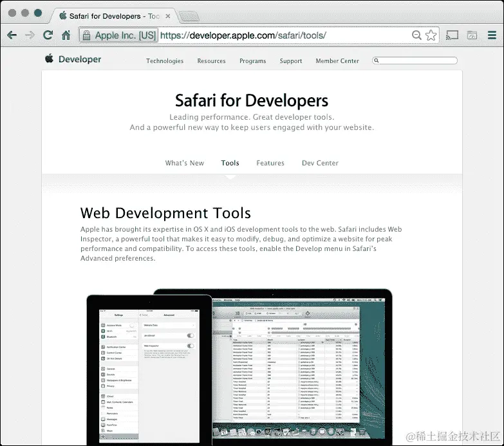Image resolution: width=504 pixels, height=446 pixels.
Task: Bookmark this page with the star icon
Action: (431, 35)
